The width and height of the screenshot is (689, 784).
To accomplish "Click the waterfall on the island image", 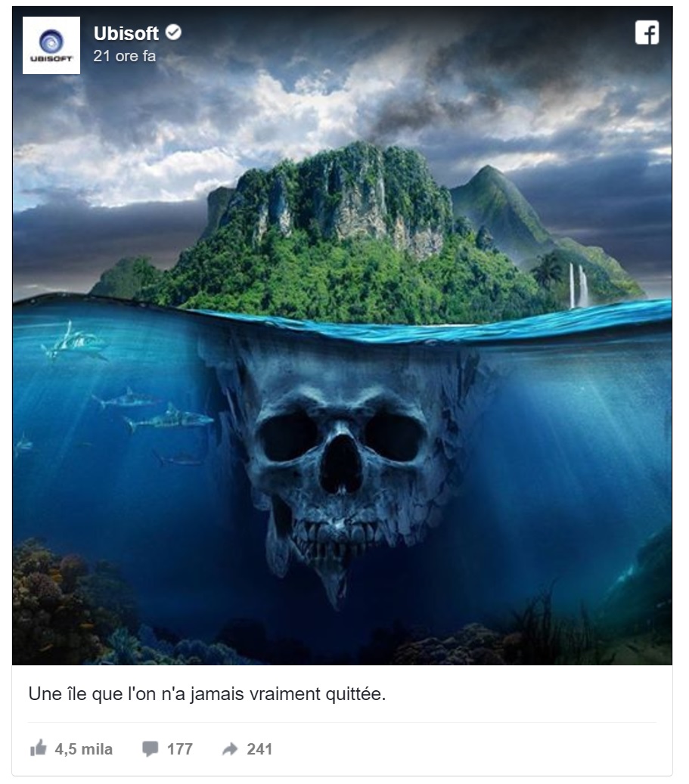I will click(x=578, y=286).
